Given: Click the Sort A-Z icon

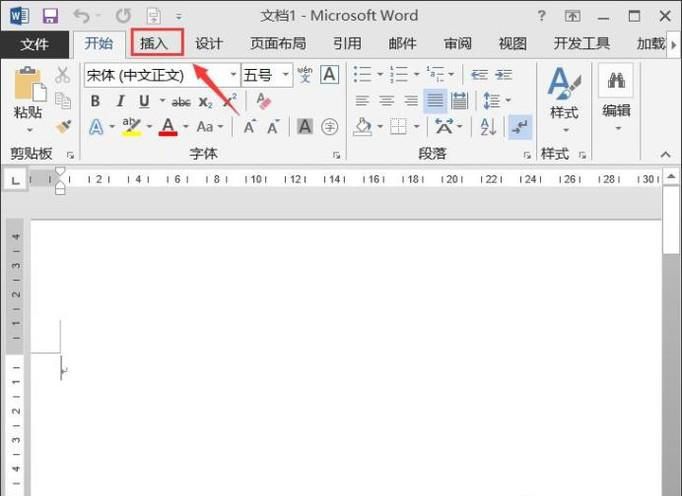Looking at the screenshot, I should (488, 127).
